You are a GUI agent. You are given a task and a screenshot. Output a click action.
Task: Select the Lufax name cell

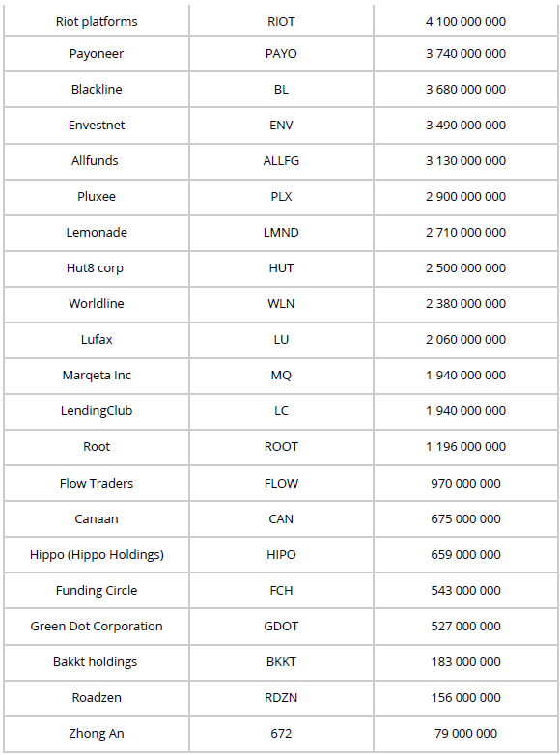[x=97, y=340]
